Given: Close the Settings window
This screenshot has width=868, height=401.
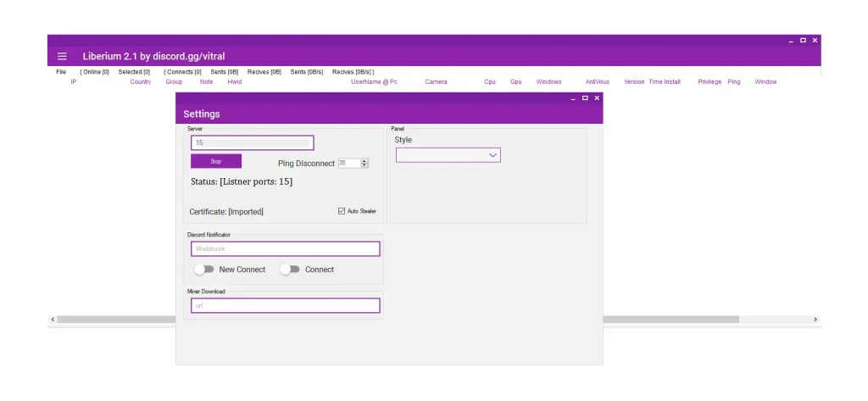Looking at the screenshot, I should 597,98.
